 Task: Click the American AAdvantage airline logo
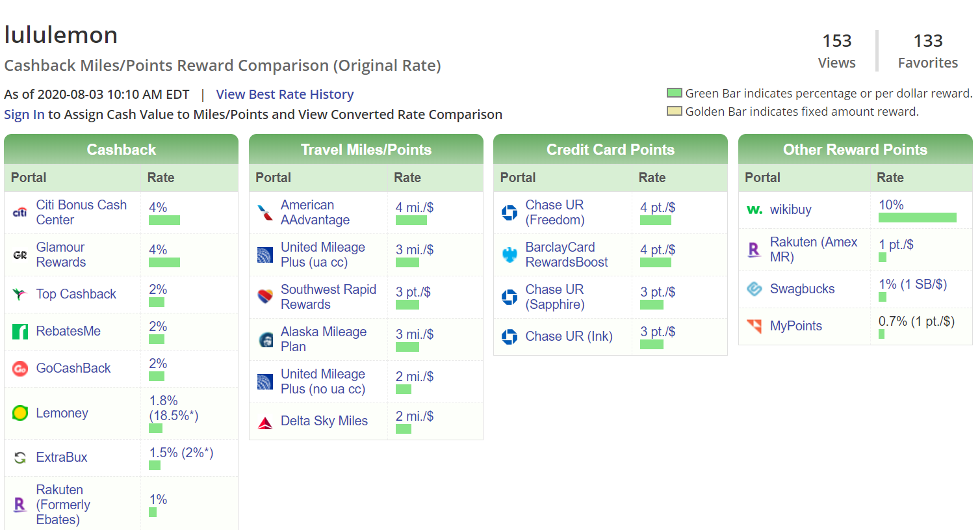[265, 213]
